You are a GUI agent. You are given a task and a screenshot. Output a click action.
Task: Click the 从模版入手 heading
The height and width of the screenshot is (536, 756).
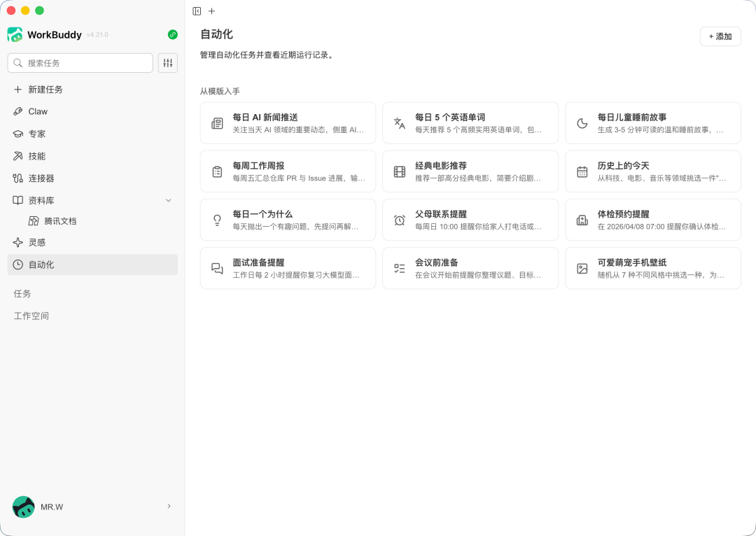pos(220,91)
